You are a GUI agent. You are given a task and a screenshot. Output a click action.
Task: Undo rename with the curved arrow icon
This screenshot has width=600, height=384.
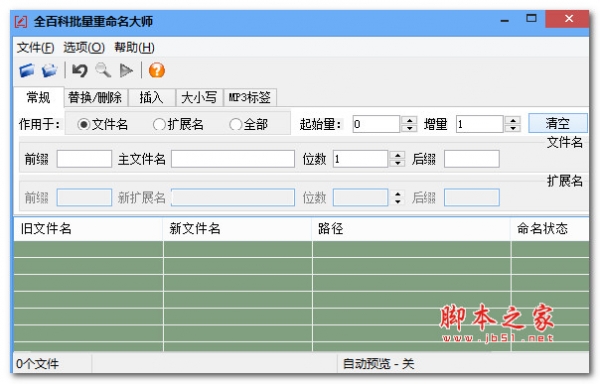point(80,70)
